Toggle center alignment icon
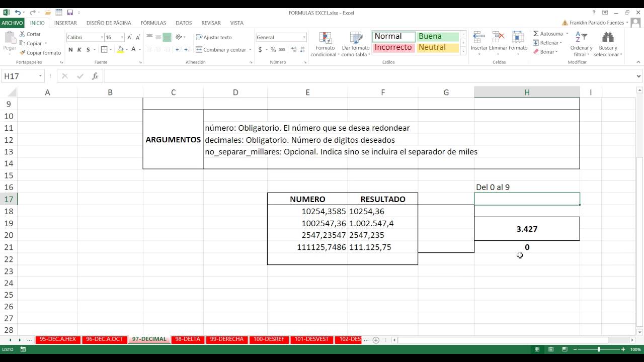Viewport: 644px width, 362px height. [x=158, y=50]
